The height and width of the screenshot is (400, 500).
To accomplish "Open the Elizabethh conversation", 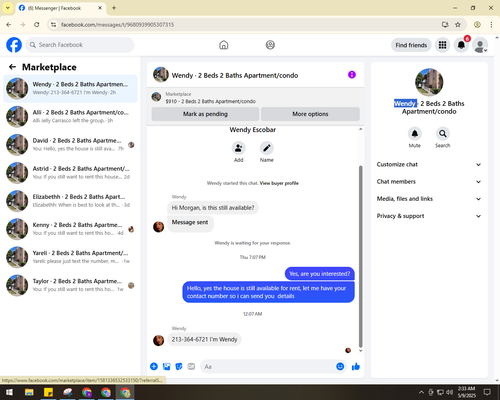I will 70,201.
